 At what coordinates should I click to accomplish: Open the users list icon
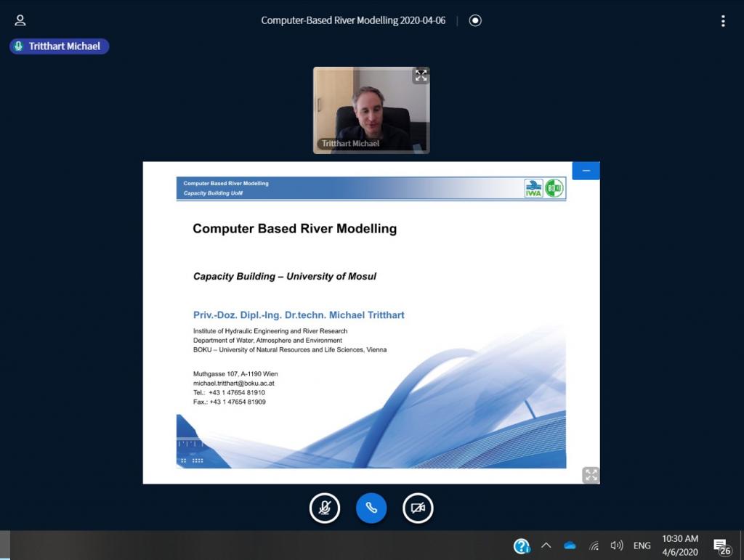(x=20, y=20)
